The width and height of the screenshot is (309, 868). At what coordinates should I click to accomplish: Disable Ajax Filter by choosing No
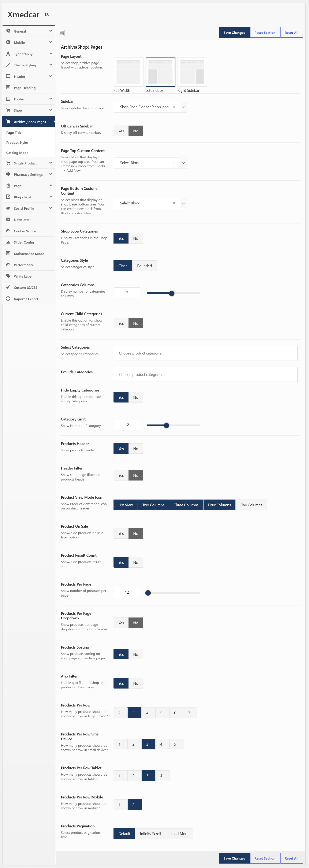[x=136, y=683]
